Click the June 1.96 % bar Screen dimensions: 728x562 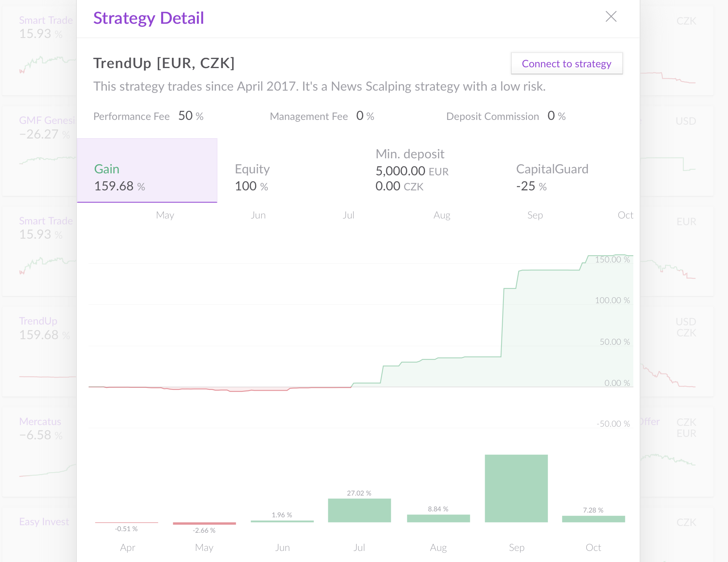click(282, 521)
